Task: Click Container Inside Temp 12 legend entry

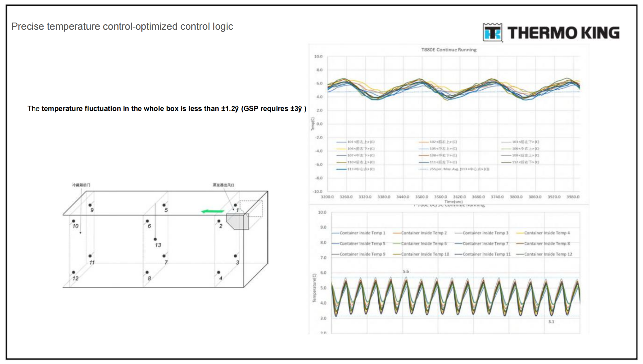Action: [x=548, y=254]
